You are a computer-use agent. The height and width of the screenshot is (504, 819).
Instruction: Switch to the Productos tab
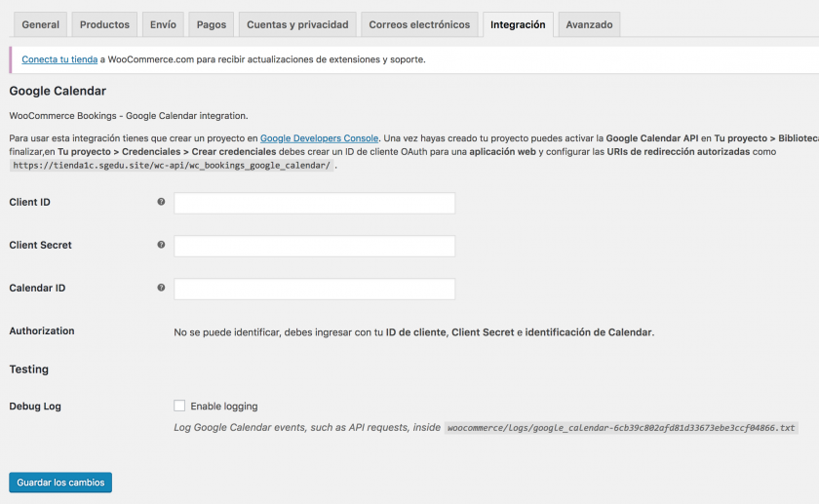104,24
